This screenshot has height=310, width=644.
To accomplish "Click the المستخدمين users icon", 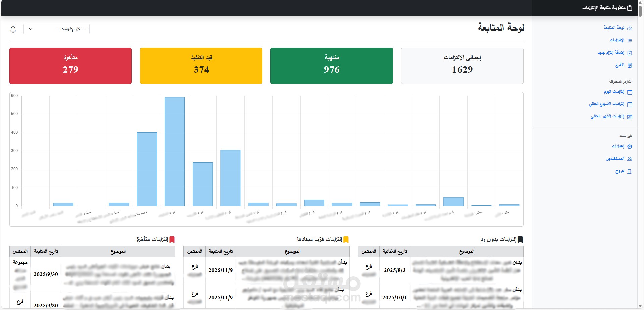I will (x=630, y=159).
